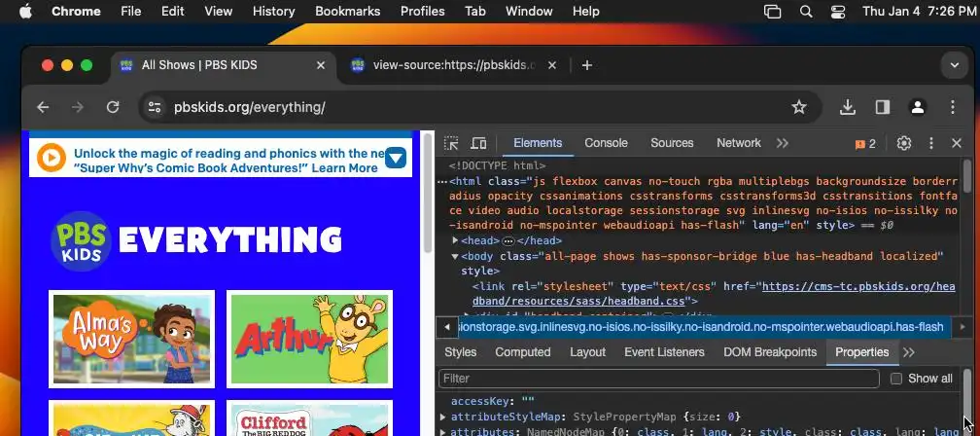
Task: Switch to the Console panel
Action: tap(606, 143)
